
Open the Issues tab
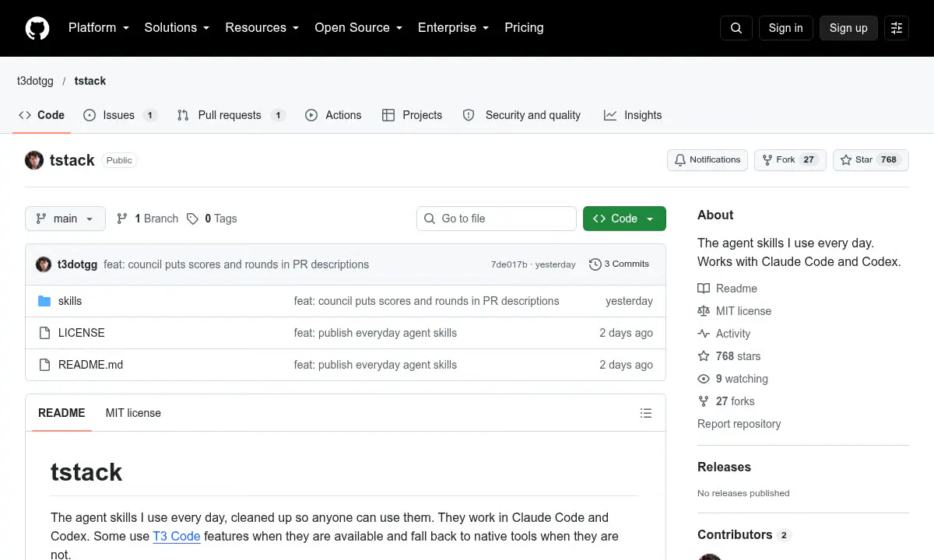(x=120, y=115)
